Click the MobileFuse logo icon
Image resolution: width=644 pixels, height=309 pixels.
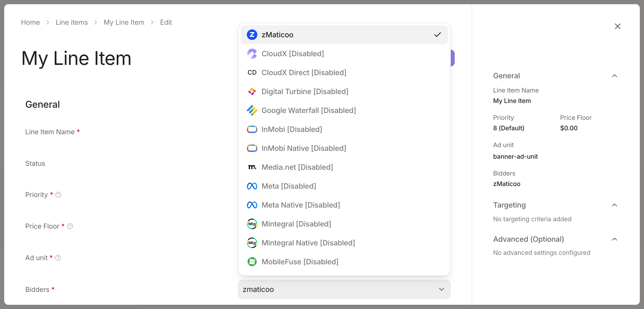252,262
